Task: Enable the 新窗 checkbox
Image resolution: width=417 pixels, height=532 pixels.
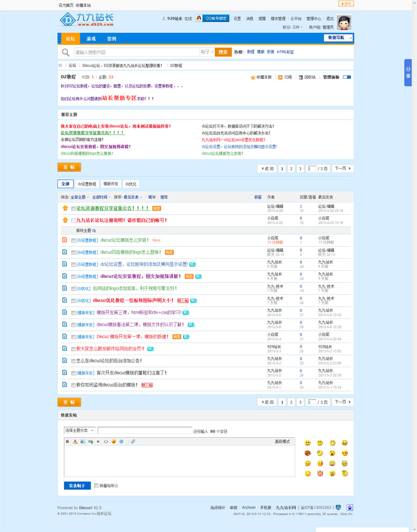Action: [251, 197]
